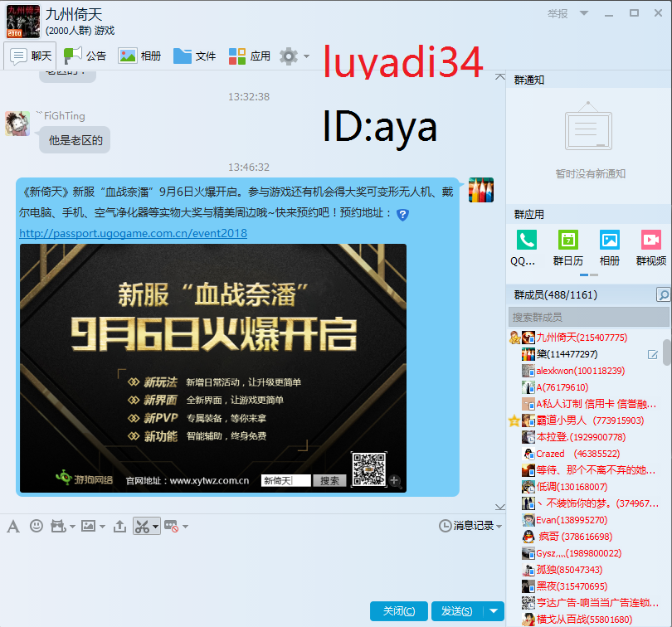Open the font formatting A icon
672x627 pixels.
13,526
